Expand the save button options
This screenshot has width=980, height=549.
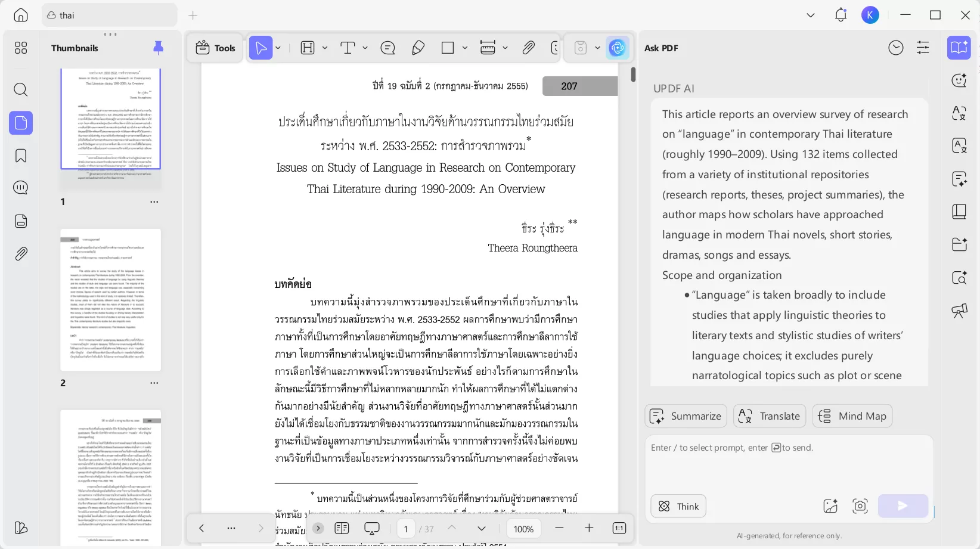tap(598, 48)
